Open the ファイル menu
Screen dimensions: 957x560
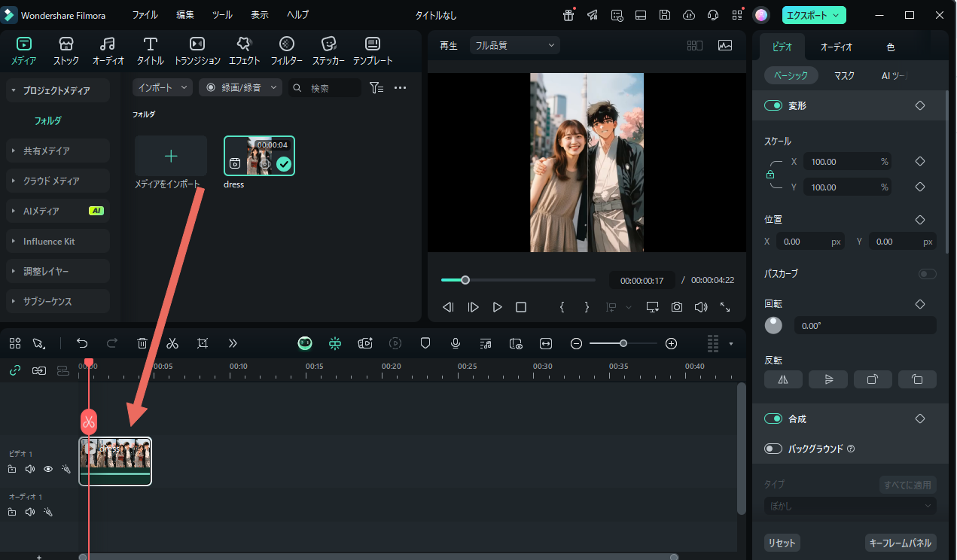tap(145, 15)
